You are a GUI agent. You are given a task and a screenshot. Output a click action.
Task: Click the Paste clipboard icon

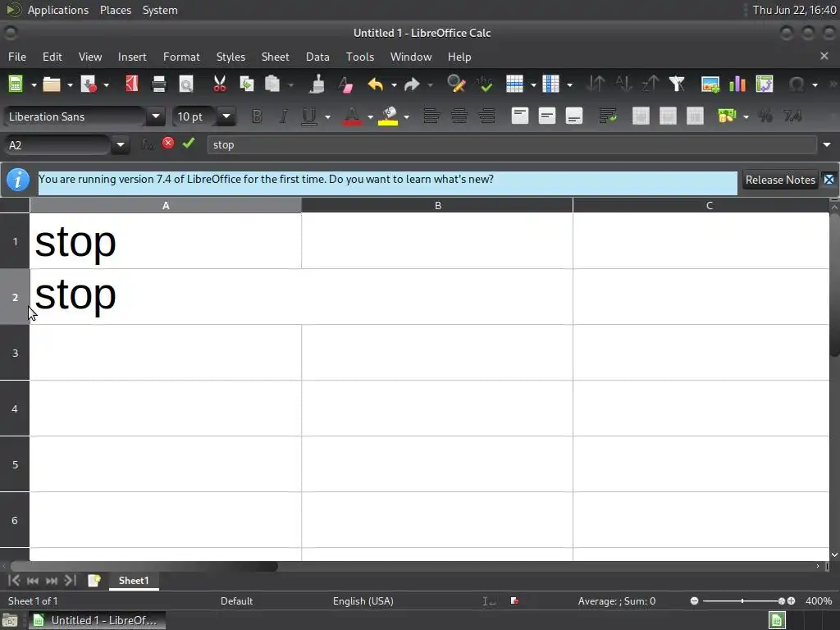click(x=272, y=84)
